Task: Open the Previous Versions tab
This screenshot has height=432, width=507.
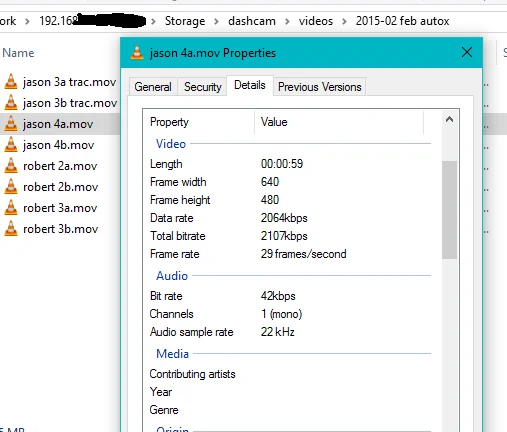Action: pos(320,87)
